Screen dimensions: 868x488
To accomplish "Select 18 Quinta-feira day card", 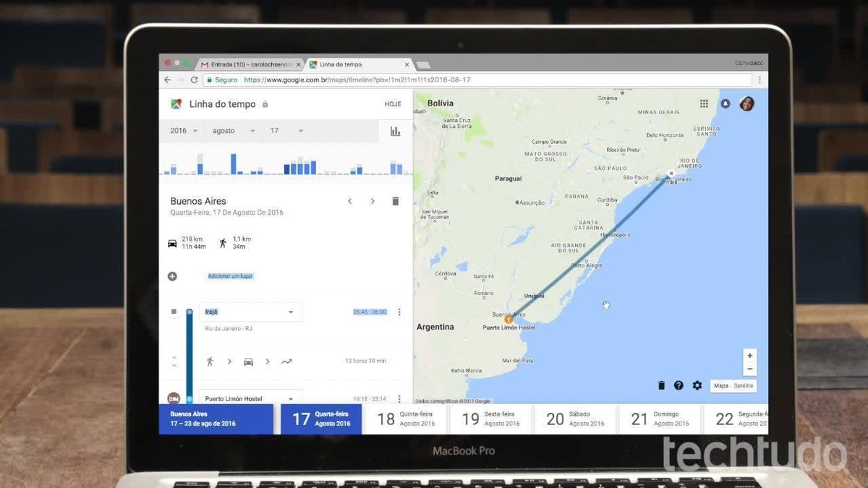I will coord(406,419).
